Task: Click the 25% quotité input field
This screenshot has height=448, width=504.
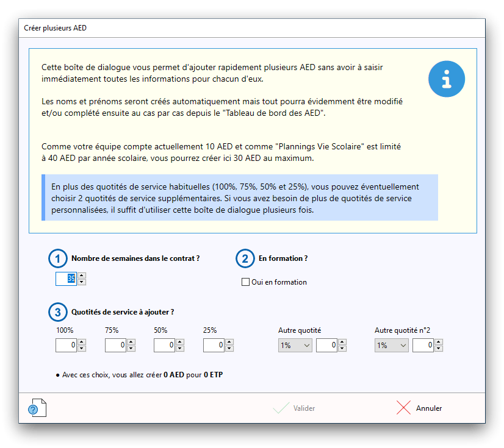Action: (214, 346)
